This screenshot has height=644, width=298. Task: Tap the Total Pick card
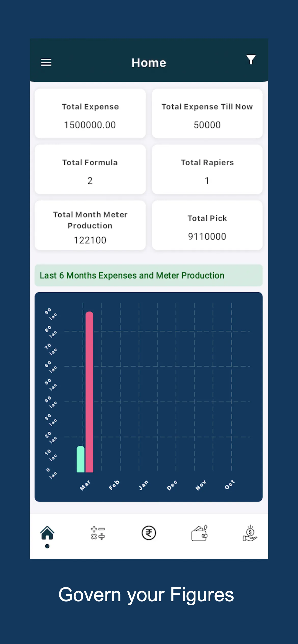click(207, 225)
